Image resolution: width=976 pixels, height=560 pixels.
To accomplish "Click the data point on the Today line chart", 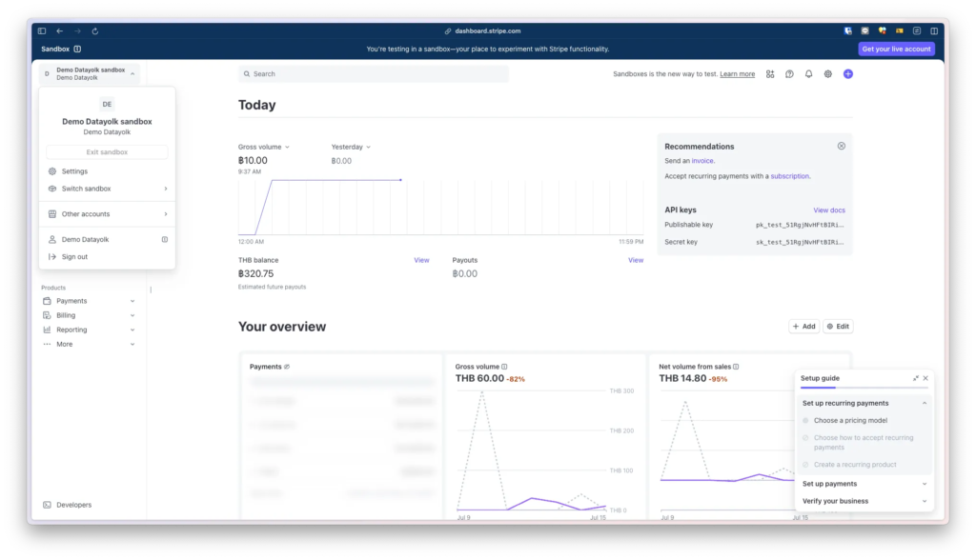I will point(400,180).
